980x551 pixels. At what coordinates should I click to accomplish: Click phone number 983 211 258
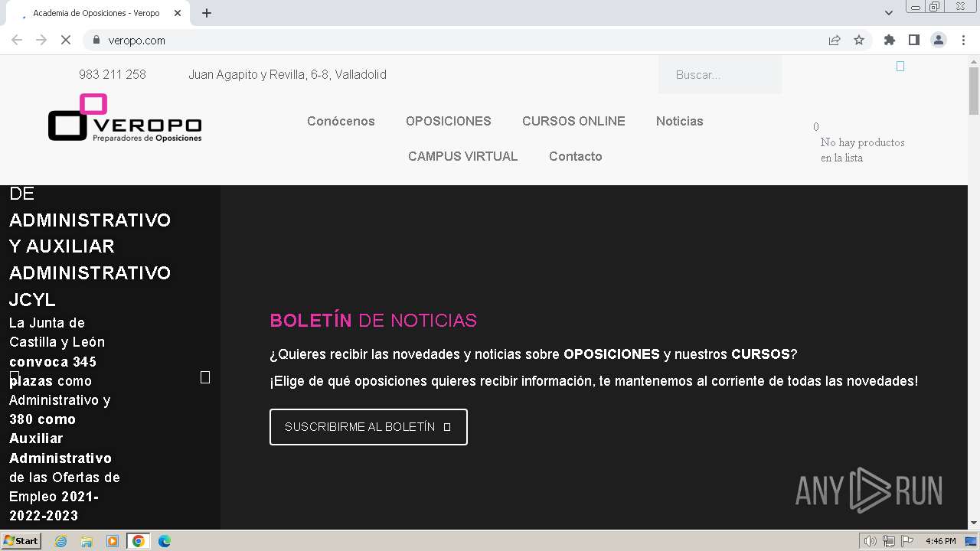(x=113, y=74)
